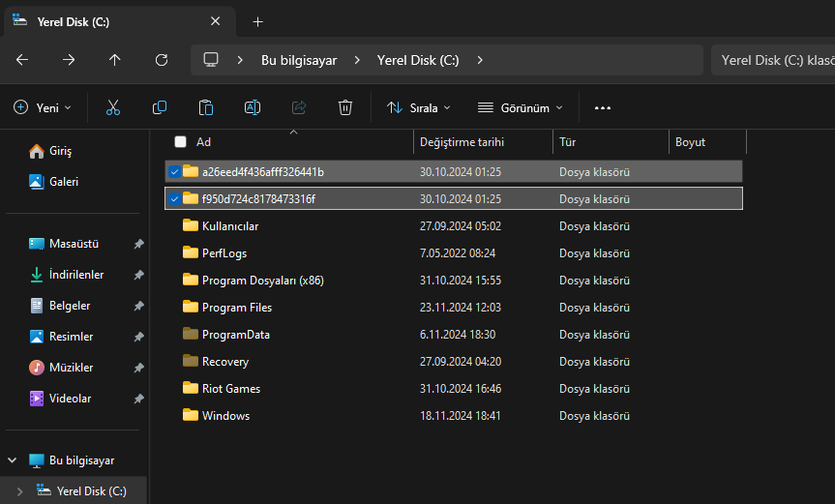Toggle the select-all checkbox beside Ad

(x=180, y=142)
